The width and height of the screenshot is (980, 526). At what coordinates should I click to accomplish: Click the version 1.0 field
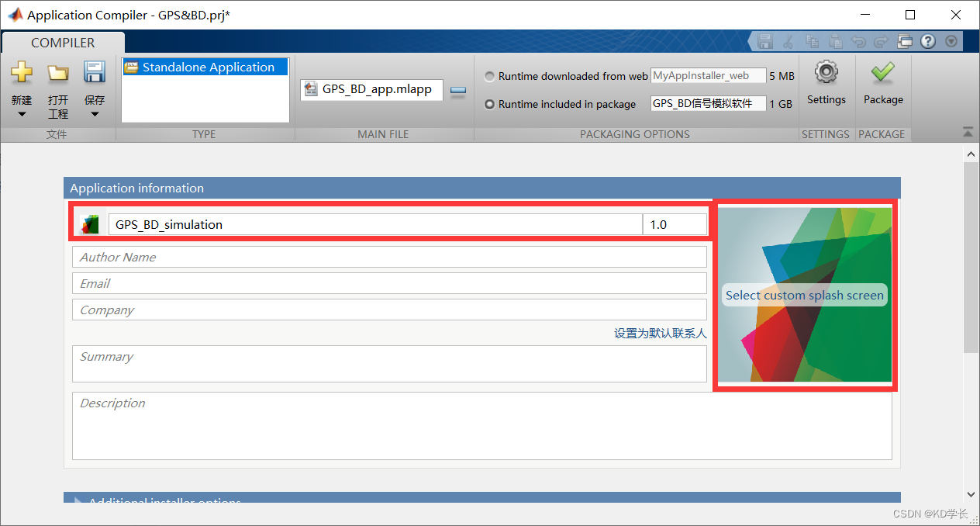[675, 224]
